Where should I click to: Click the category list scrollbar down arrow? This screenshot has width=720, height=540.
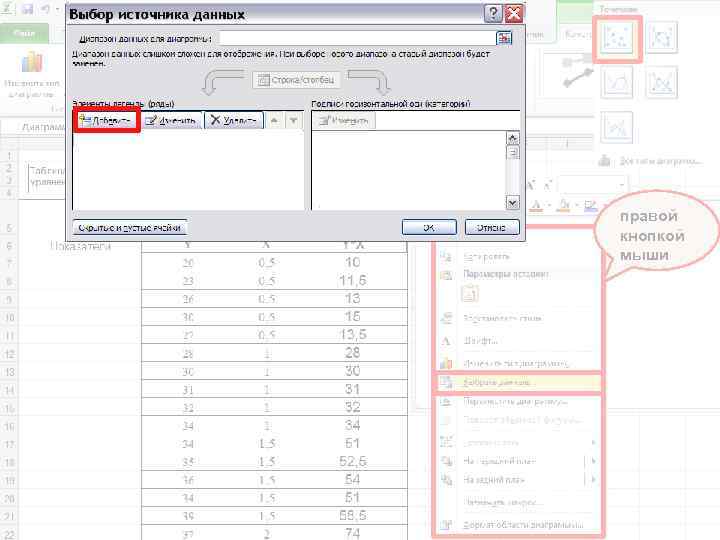click(512, 202)
